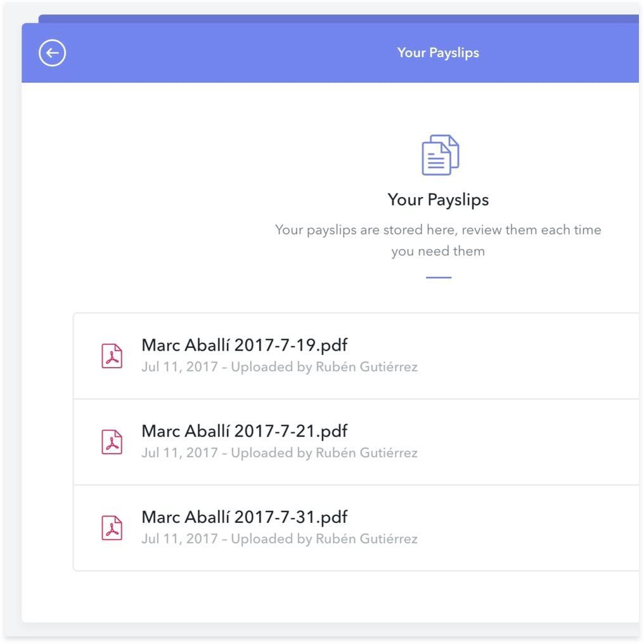Open Marc Aballí 2017-7-21.pdf
The height and width of the screenshot is (644, 644).
click(x=245, y=431)
